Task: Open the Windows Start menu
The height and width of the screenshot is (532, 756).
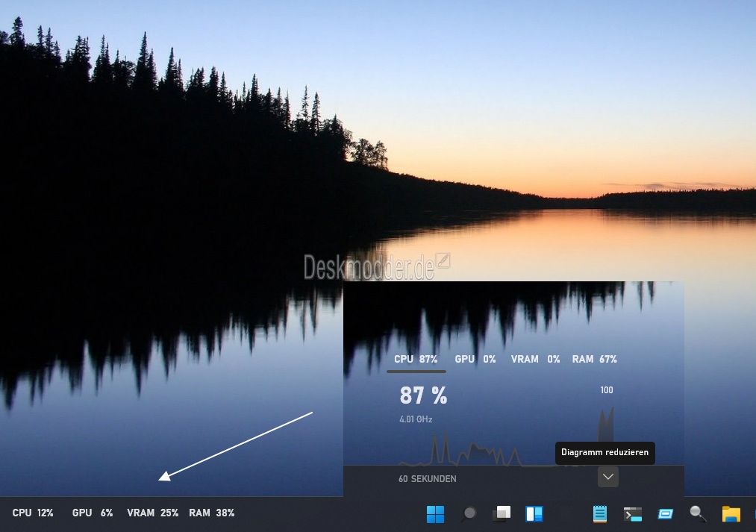Action: coord(435,513)
